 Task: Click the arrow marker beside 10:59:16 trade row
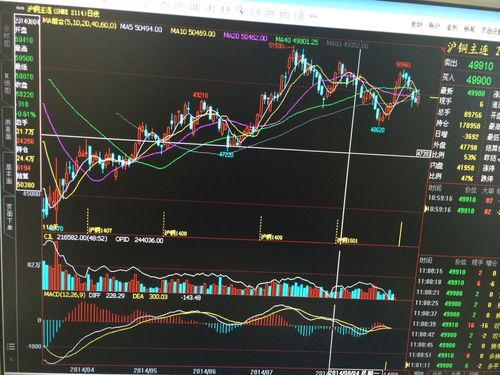tap(426, 209)
